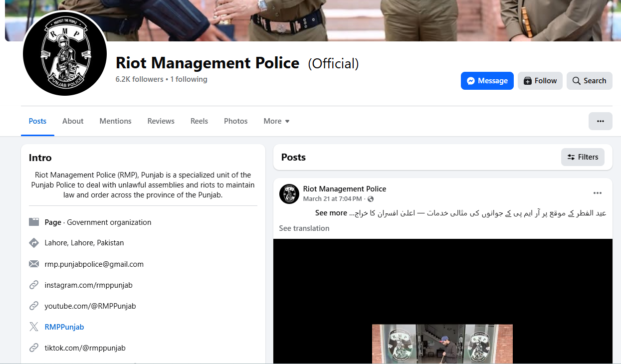Expand post text with See more

(331, 213)
